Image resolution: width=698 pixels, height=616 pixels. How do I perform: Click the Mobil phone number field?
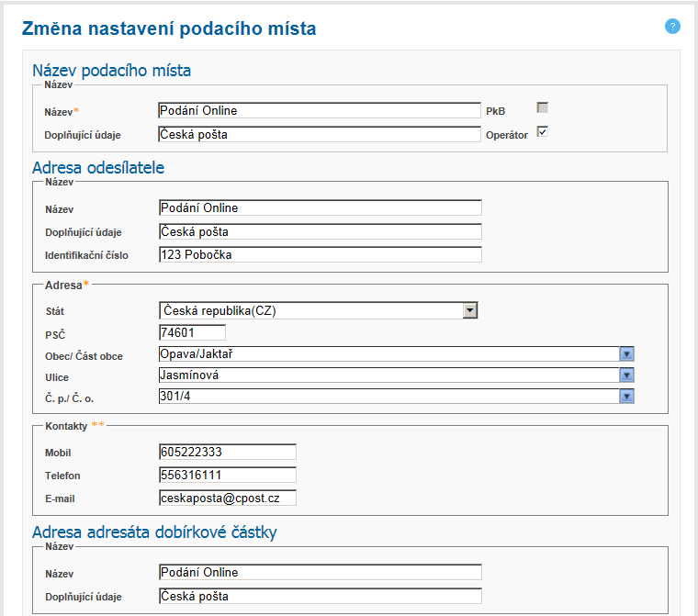(227, 453)
